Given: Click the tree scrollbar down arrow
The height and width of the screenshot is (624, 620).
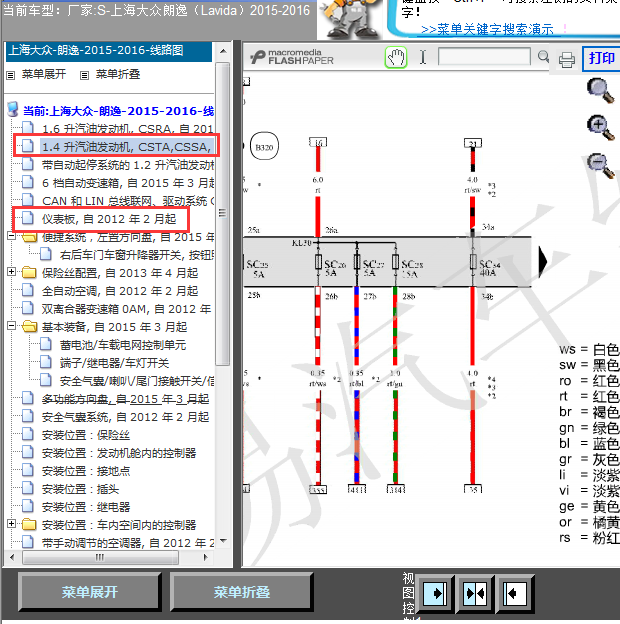Looking at the screenshot, I should pyautogui.click(x=223, y=540).
